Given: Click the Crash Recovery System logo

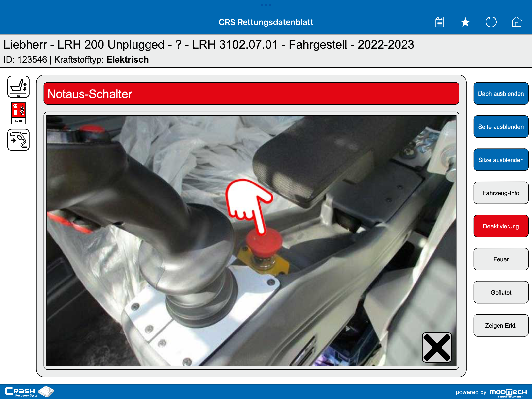Looking at the screenshot, I should coord(29,392).
